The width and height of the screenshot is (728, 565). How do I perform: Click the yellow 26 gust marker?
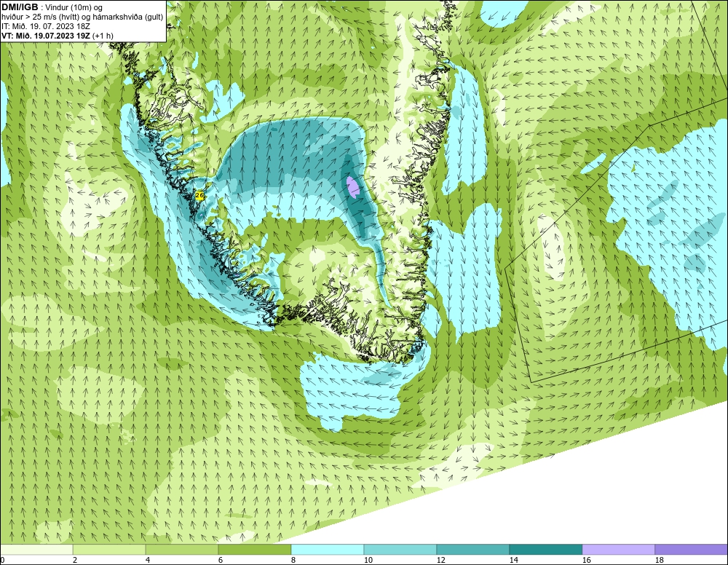pyautogui.click(x=199, y=195)
